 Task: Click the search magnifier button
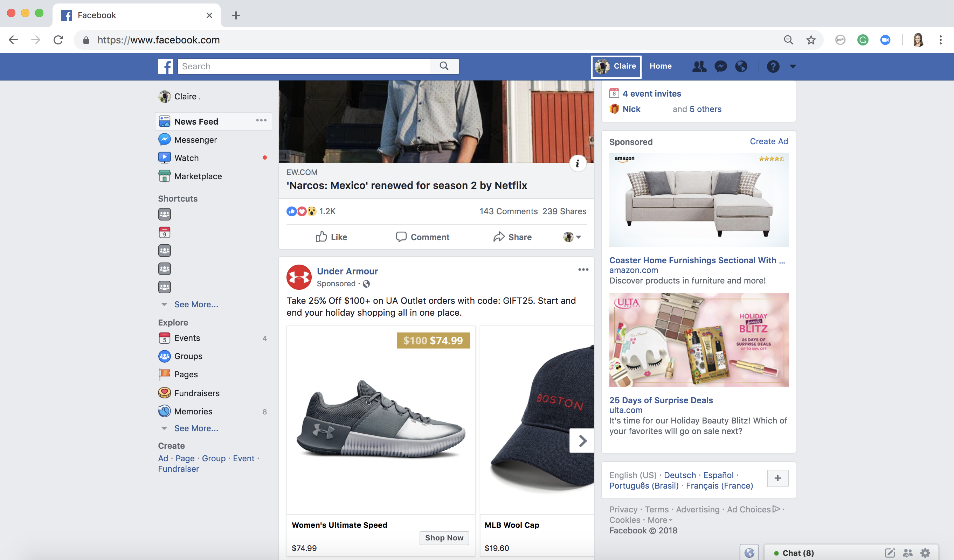[444, 66]
